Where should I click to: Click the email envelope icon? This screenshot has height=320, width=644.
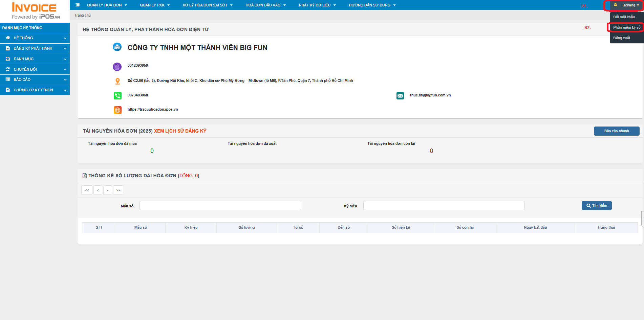[400, 96]
